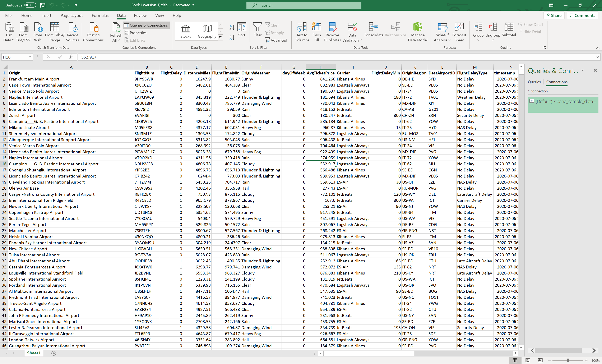Open the Group dropdown arrow
602x364 pixels.
[478, 40]
